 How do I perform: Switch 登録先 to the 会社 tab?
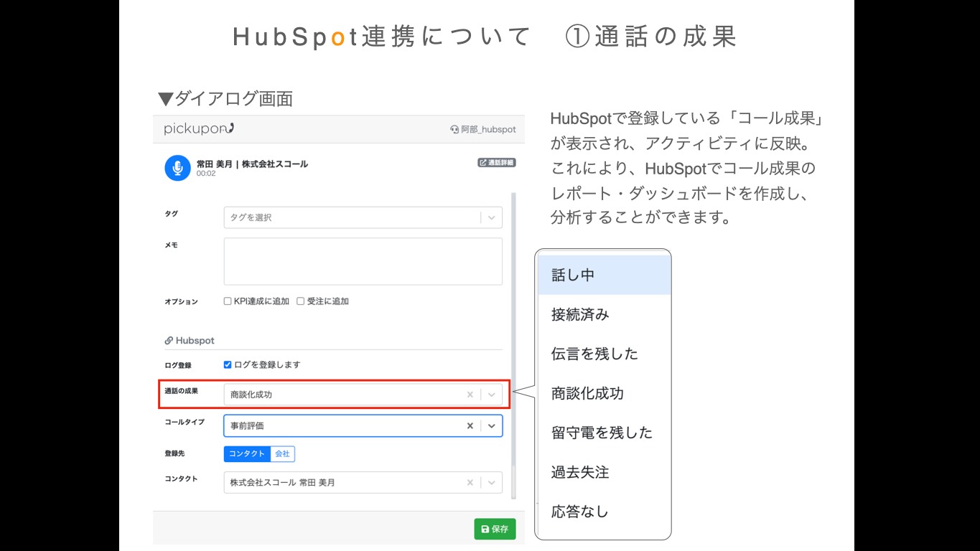point(281,453)
